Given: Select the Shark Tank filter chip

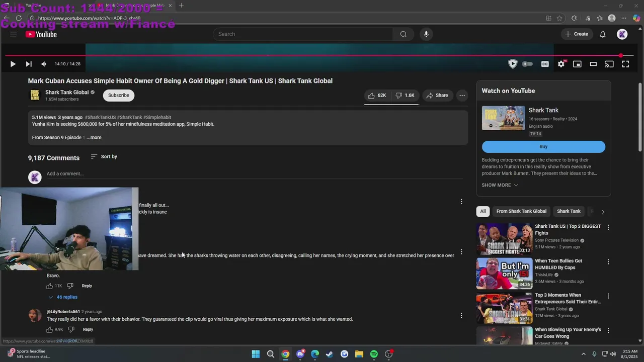Looking at the screenshot, I should click(569, 211).
